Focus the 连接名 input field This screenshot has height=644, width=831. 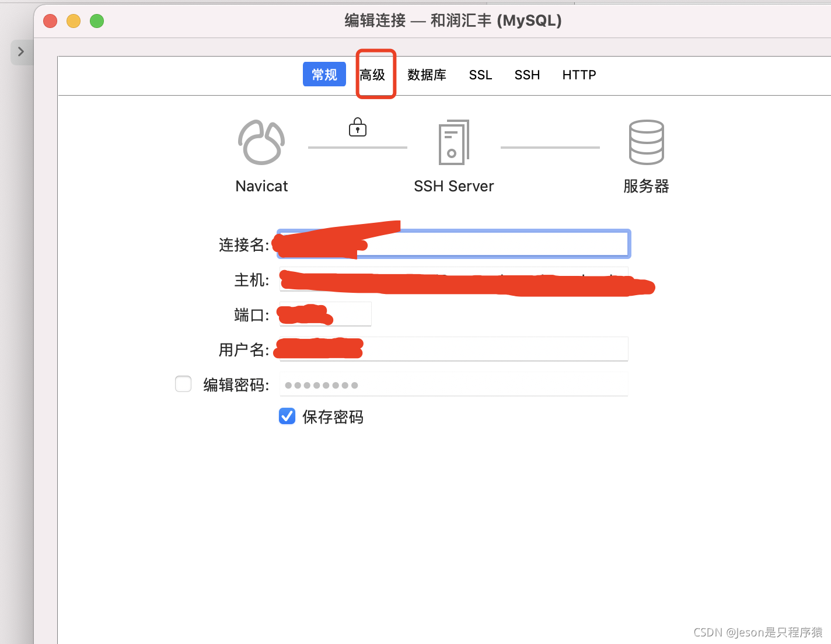coord(454,244)
